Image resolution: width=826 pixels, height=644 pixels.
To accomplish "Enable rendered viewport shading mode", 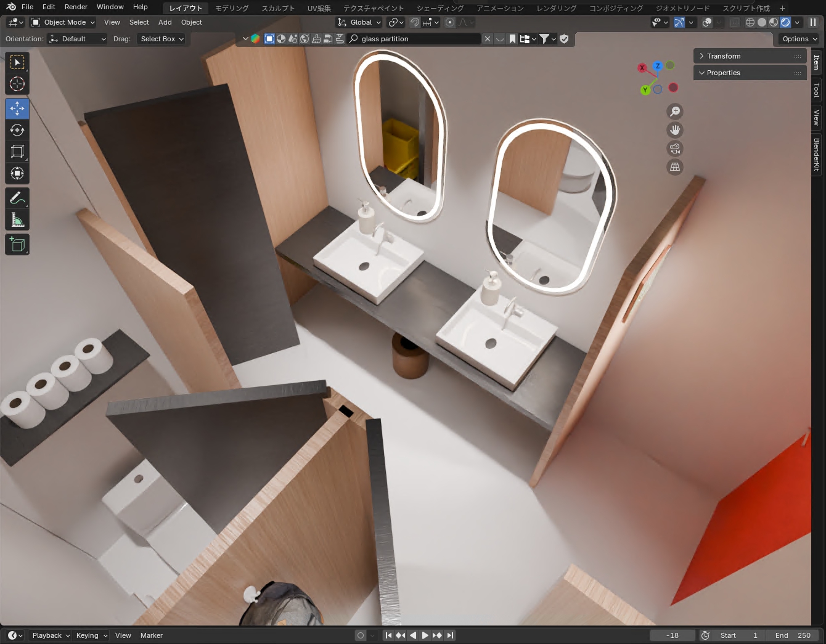I will 785,22.
